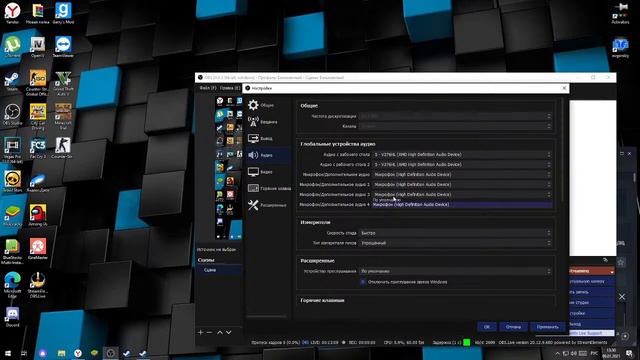Viewport: 640px width, 360px height.
Task: Open the Mic/Auxiliary Audio device dropdown
Action: click(x=462, y=174)
